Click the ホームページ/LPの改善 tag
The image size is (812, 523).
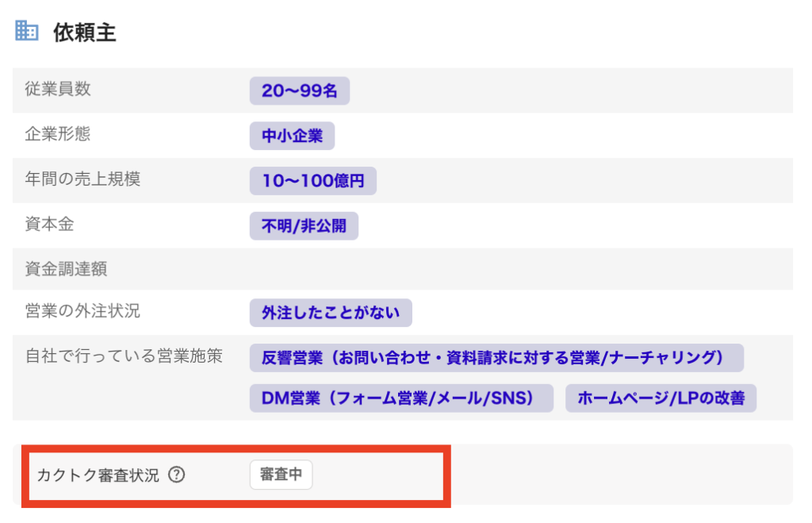coord(661,398)
